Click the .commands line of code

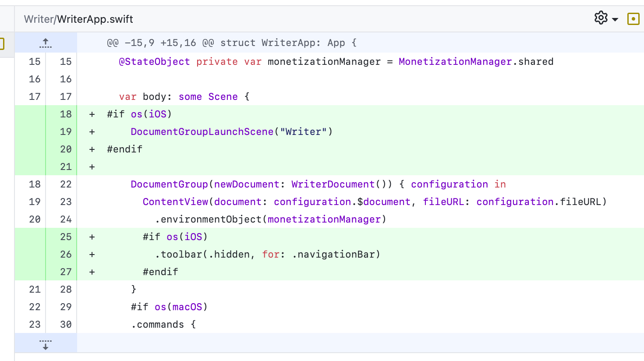tap(158, 325)
